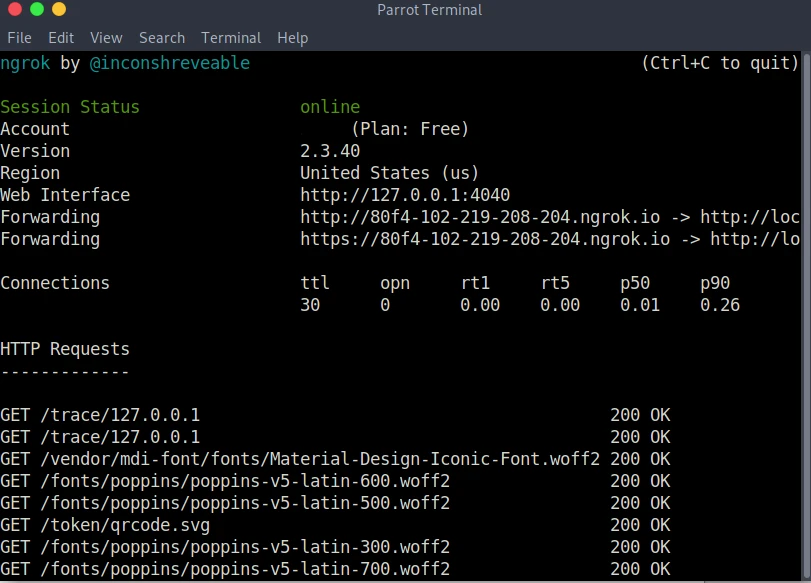Open the View menu
The image size is (811, 583).
106,38
